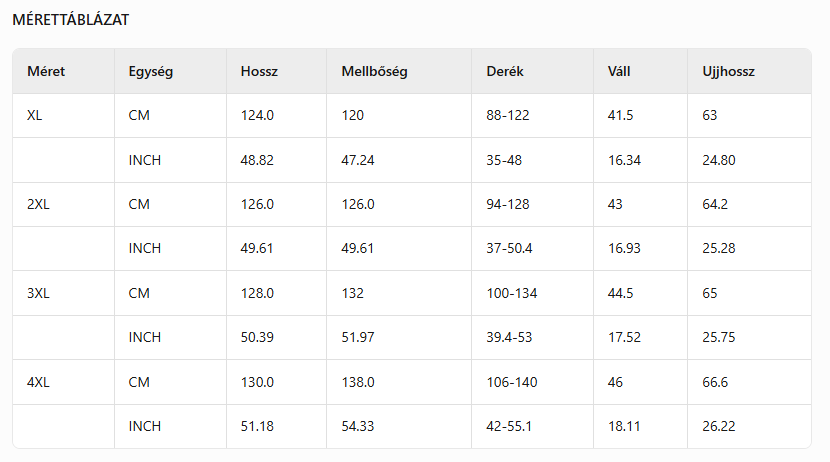830x462 pixels.
Task: Select the 3XL size cell
Action: coord(38,293)
